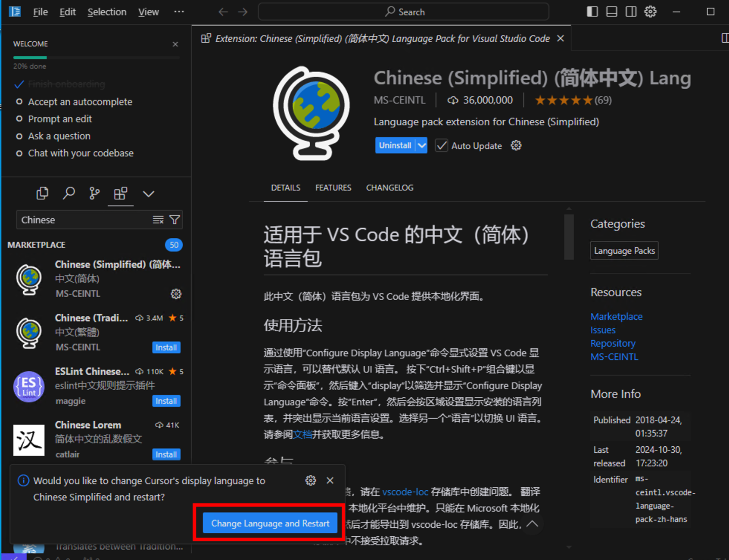Install the ESLint Chinese Rules extension
The width and height of the screenshot is (729, 560).
(x=166, y=401)
